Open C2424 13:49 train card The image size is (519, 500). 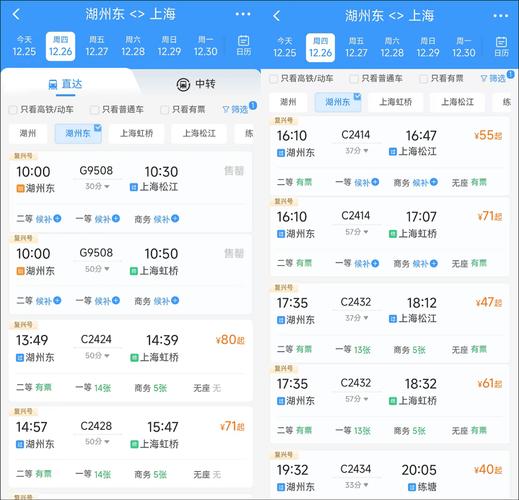(x=131, y=361)
